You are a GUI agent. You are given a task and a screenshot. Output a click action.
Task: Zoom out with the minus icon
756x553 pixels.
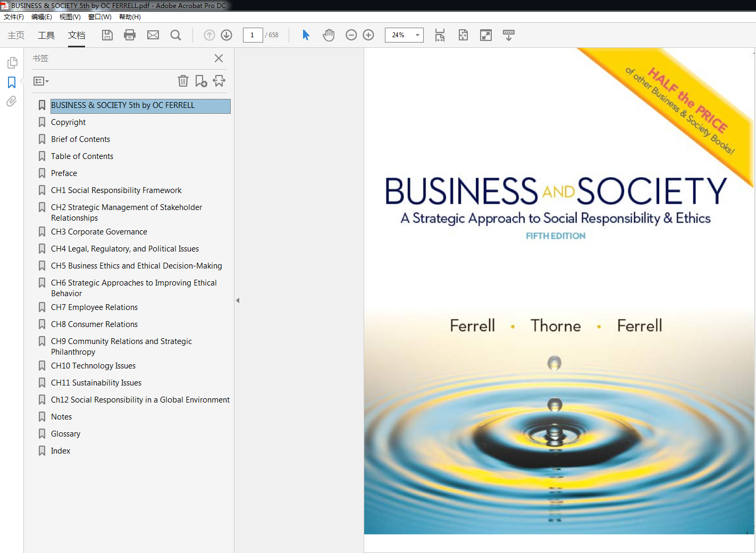pos(351,35)
